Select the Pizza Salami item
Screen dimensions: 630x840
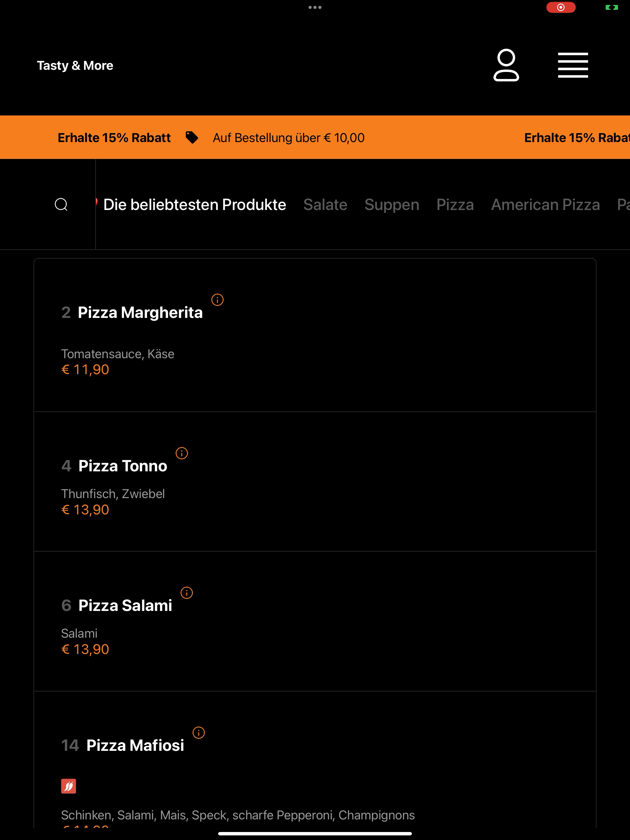point(315,621)
